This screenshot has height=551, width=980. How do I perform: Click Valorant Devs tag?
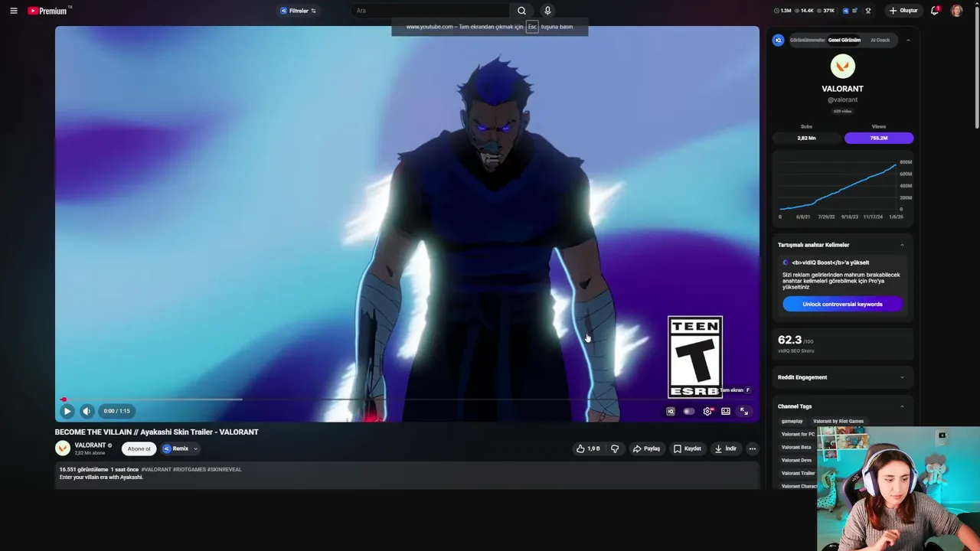pos(796,460)
